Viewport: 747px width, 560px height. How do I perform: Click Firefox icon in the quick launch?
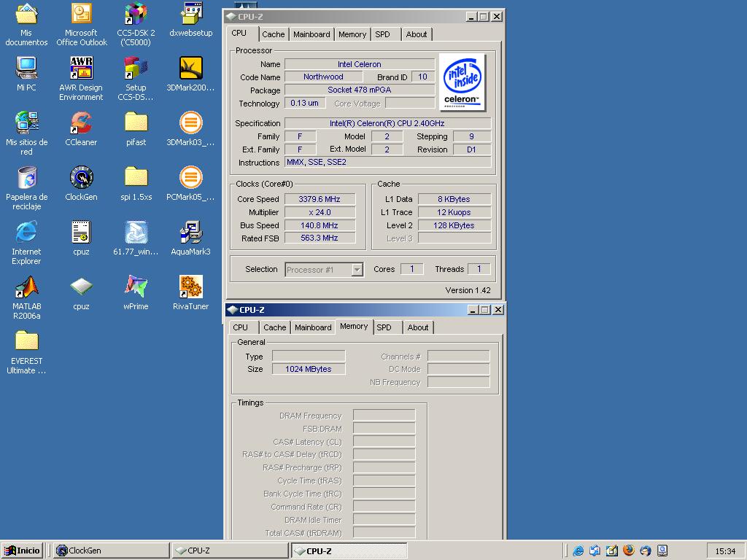click(628, 551)
